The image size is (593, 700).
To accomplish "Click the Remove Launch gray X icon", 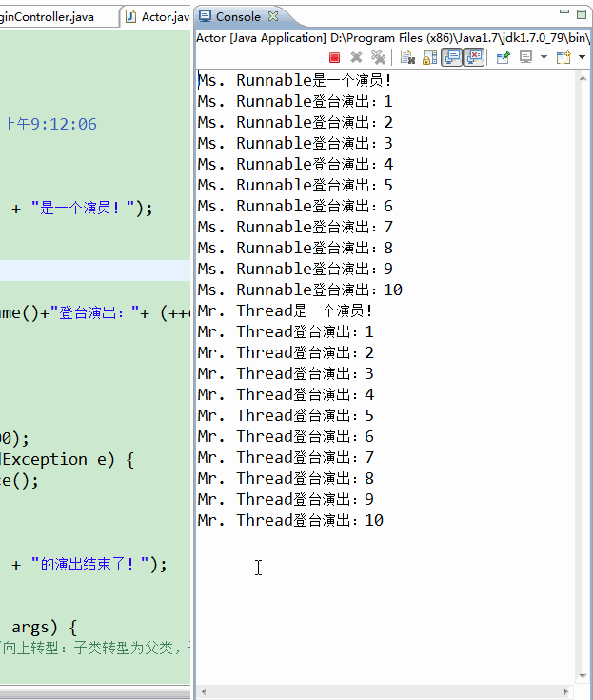I will tap(356, 57).
